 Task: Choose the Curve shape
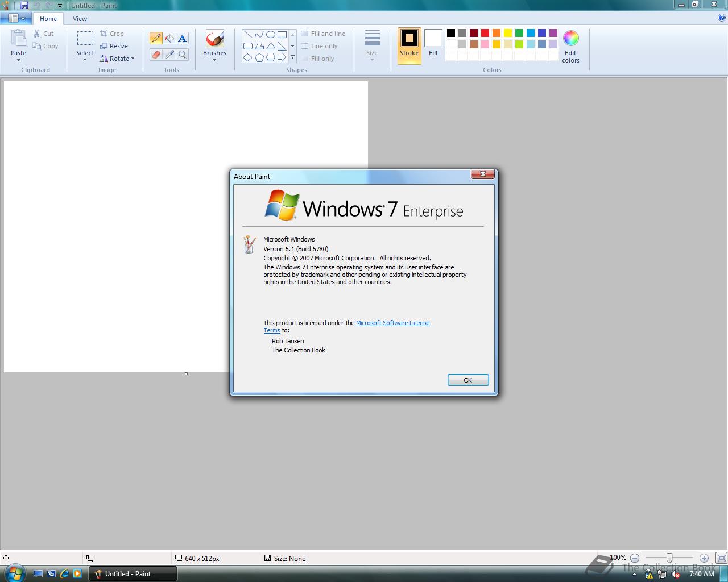[259, 34]
